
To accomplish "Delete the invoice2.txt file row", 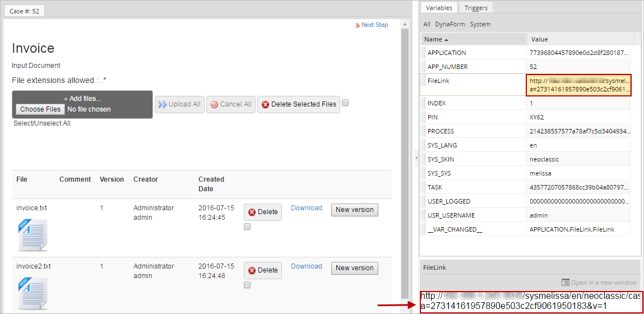I will tap(263, 270).
